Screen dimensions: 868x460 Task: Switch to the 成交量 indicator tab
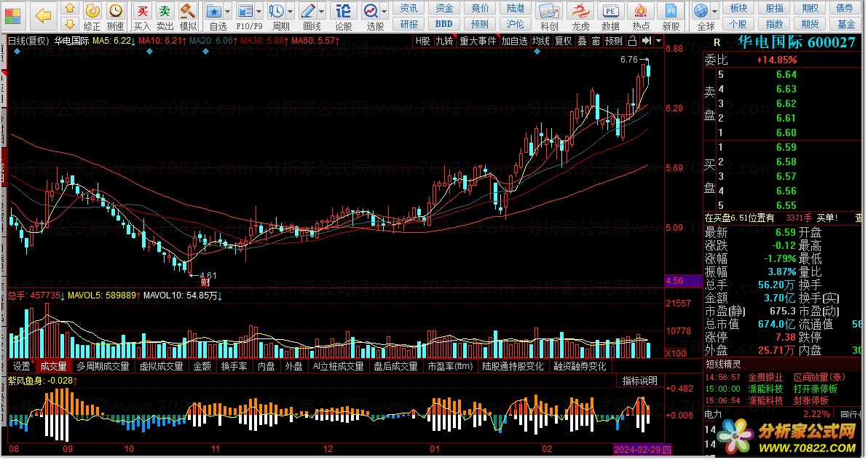(53, 366)
